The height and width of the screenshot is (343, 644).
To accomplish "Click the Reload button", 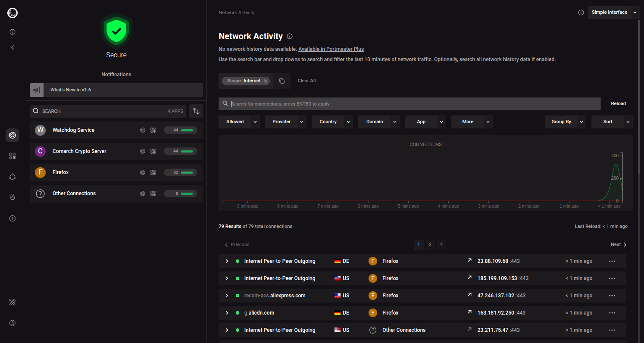I will (618, 104).
